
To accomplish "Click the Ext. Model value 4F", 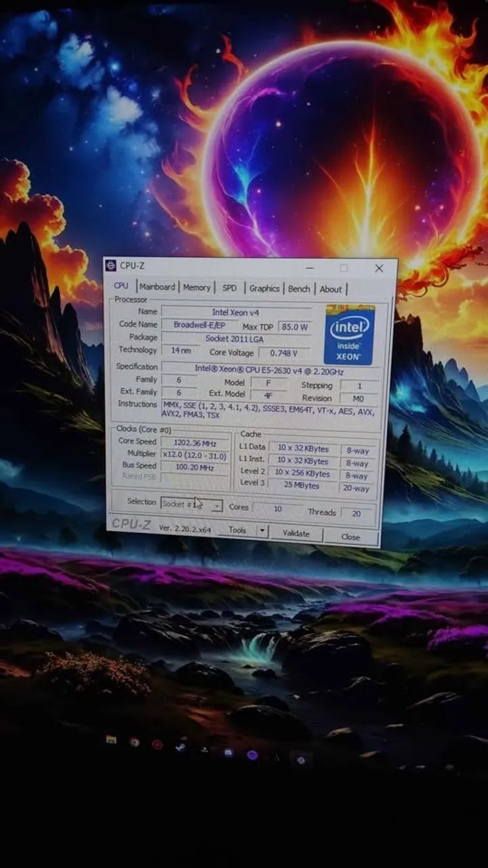I will pos(268,395).
